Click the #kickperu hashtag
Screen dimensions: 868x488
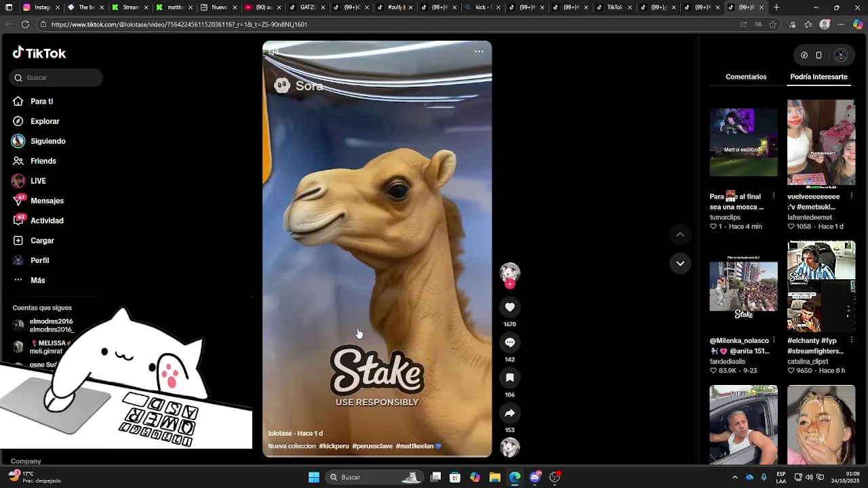pyautogui.click(x=334, y=446)
